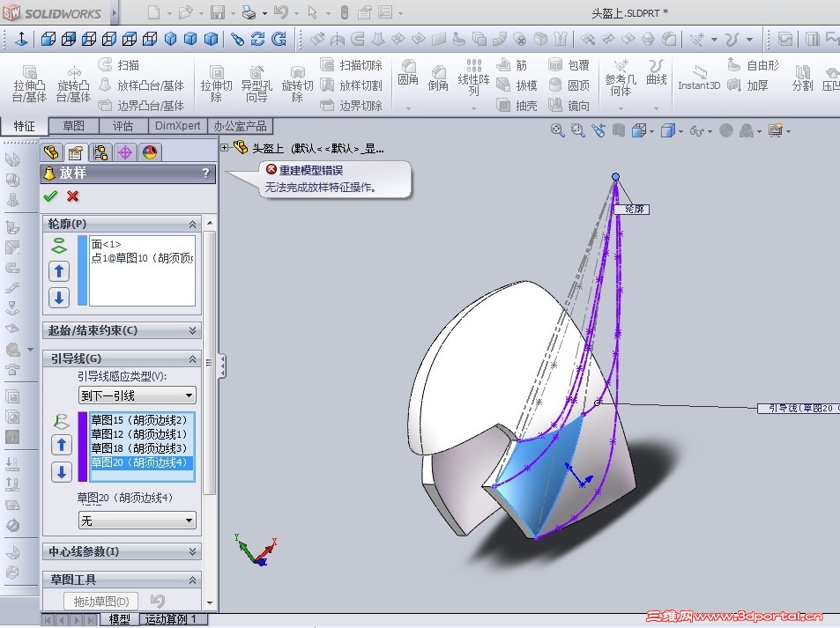Screen dimensions: 840x628
Task: Open the 参考几何体 reference geometry tool
Action: pyautogui.click(x=621, y=78)
